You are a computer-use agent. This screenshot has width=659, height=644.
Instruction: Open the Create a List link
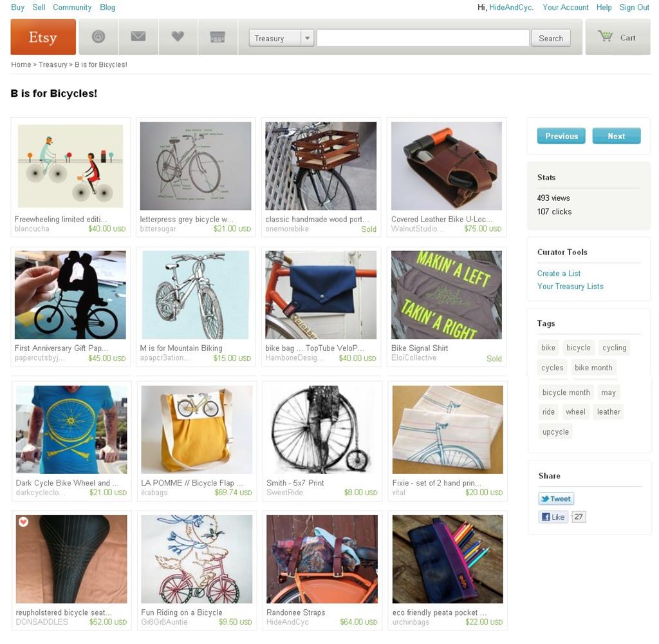(559, 274)
